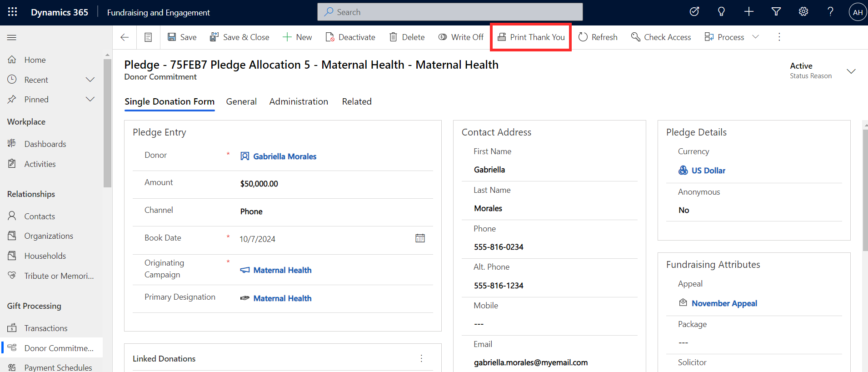Open November Appeal link
Image resolution: width=868 pixels, height=372 pixels.
[x=724, y=303]
